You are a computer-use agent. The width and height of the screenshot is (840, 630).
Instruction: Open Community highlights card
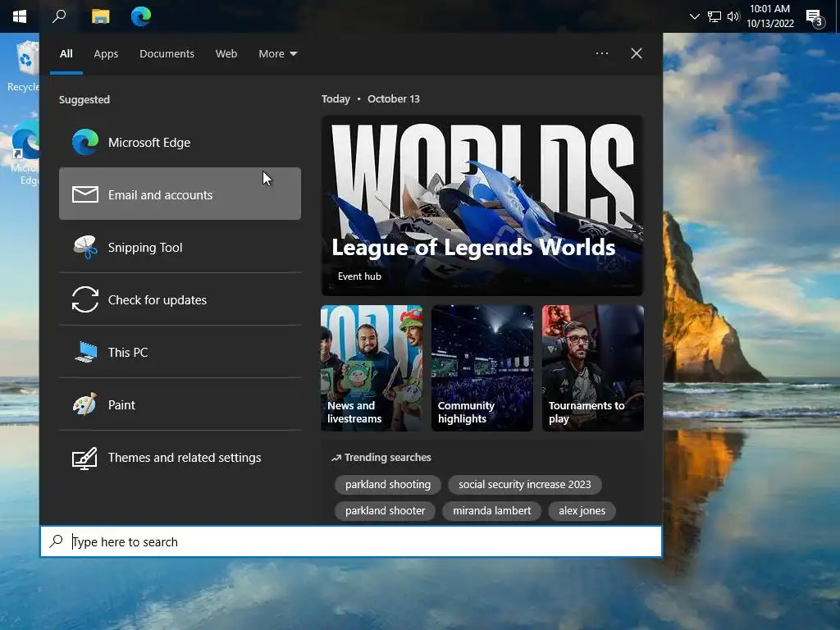click(x=482, y=368)
